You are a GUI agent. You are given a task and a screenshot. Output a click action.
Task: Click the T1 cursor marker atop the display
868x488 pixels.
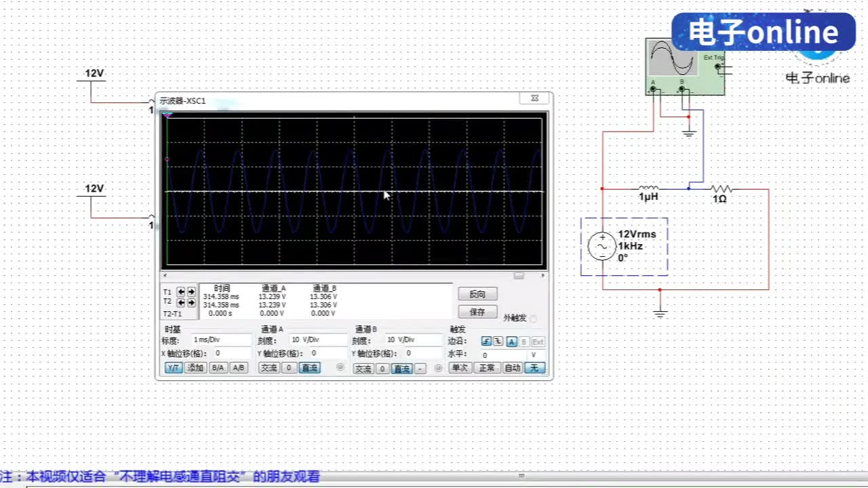pyautogui.click(x=167, y=115)
